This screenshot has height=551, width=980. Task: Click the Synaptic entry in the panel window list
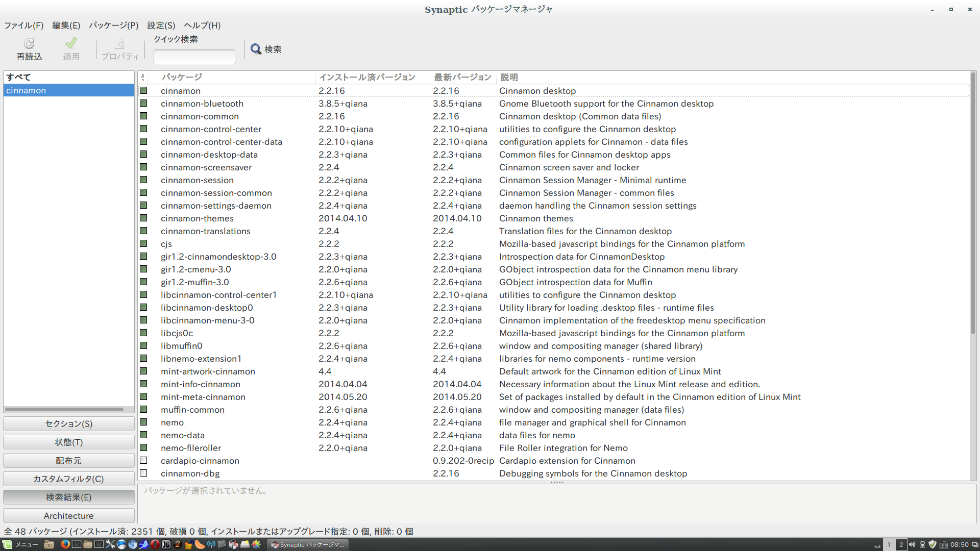point(308,545)
